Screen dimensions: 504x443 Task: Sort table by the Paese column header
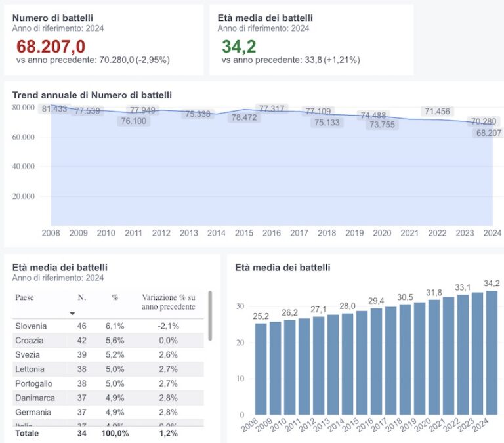pyautogui.click(x=24, y=297)
